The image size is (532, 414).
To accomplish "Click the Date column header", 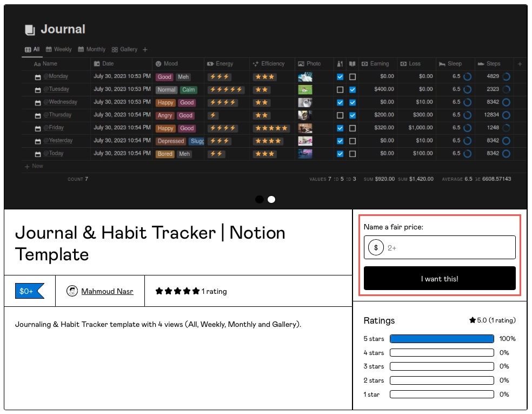I will 104,64.
